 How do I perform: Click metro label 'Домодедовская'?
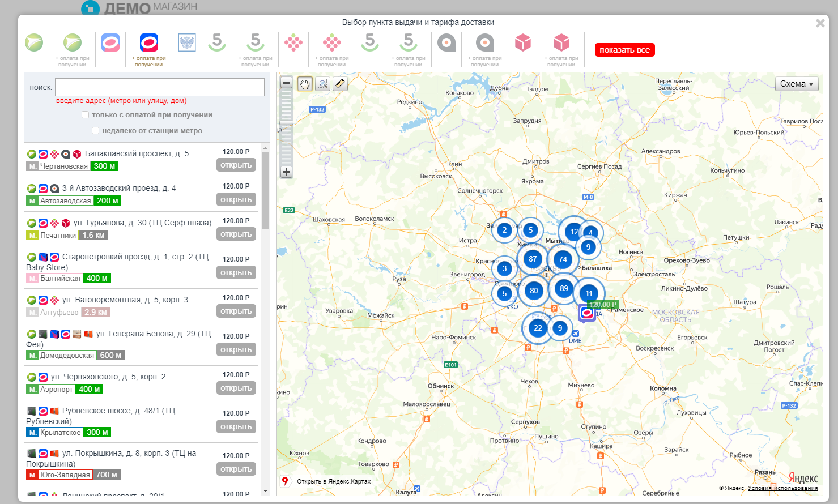pos(67,355)
